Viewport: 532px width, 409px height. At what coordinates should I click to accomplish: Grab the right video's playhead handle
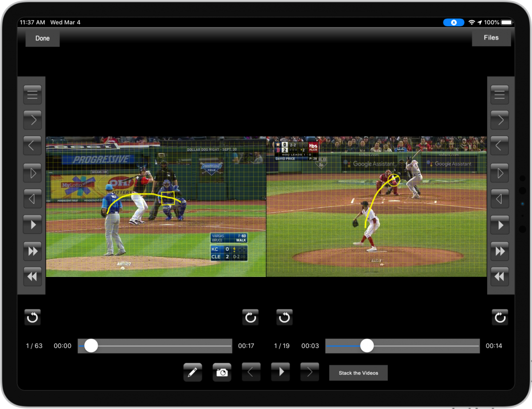tap(367, 346)
